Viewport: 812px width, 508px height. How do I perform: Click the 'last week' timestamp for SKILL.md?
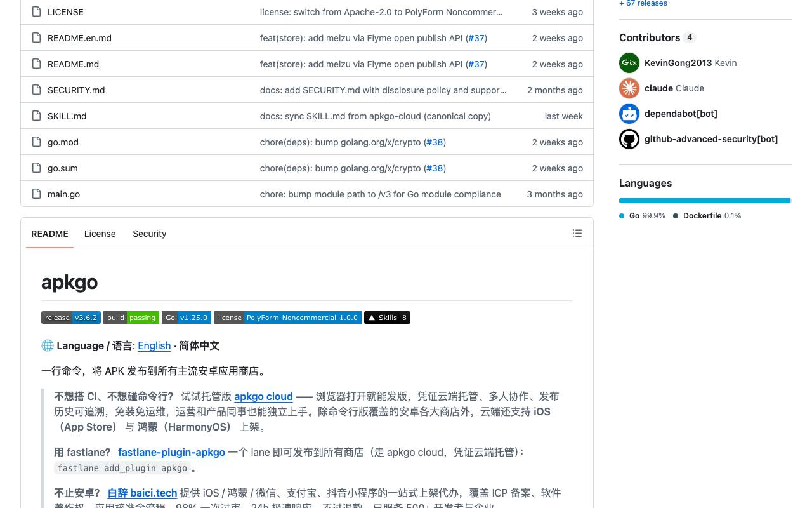(x=563, y=116)
